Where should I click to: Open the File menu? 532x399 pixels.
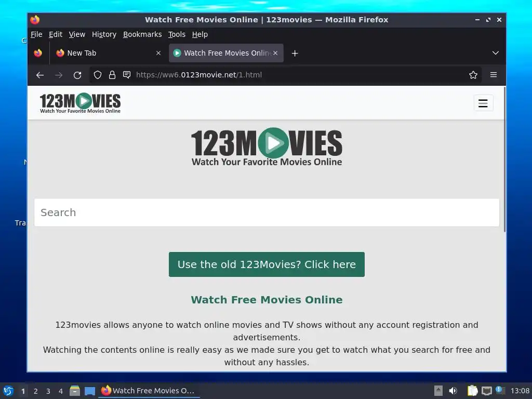36,34
